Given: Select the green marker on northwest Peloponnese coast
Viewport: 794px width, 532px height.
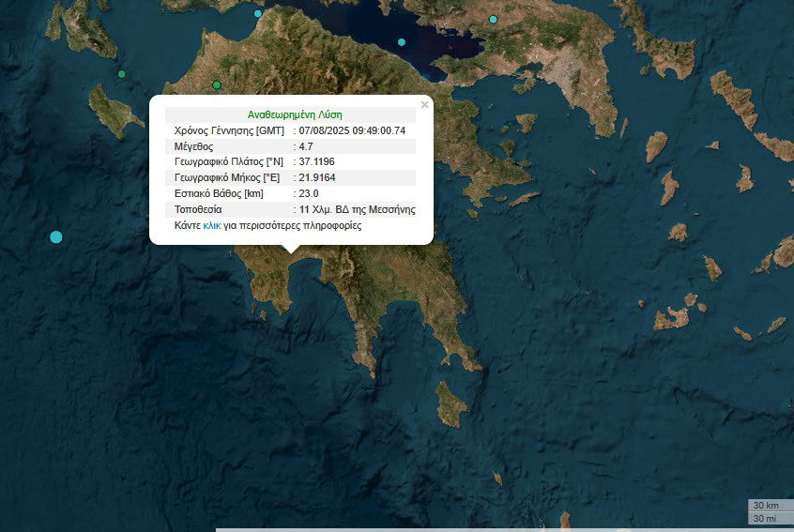Looking at the screenshot, I should point(217,85).
